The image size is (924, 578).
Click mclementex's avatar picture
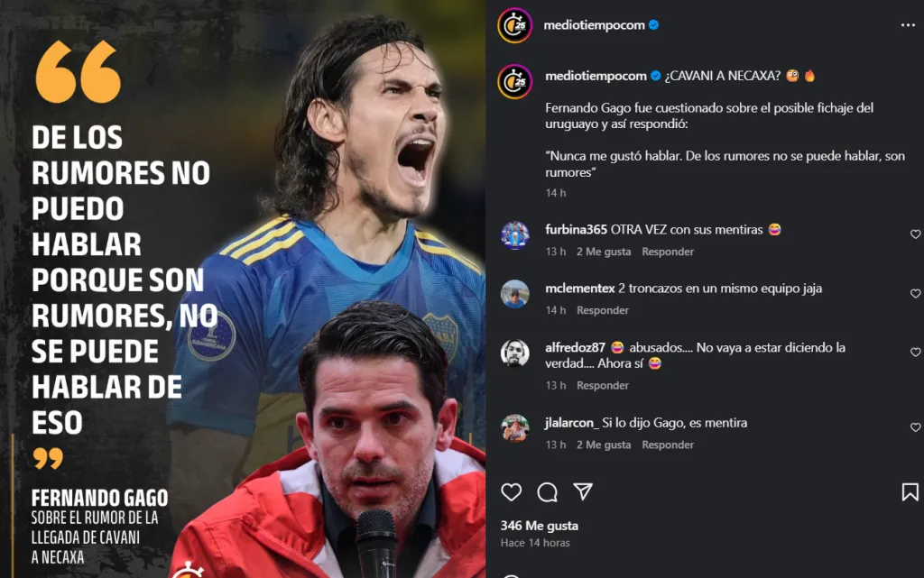(515, 294)
